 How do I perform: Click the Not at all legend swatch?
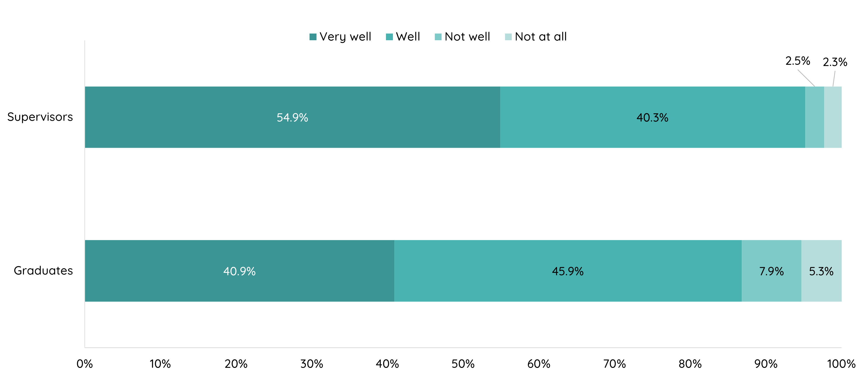(x=508, y=37)
